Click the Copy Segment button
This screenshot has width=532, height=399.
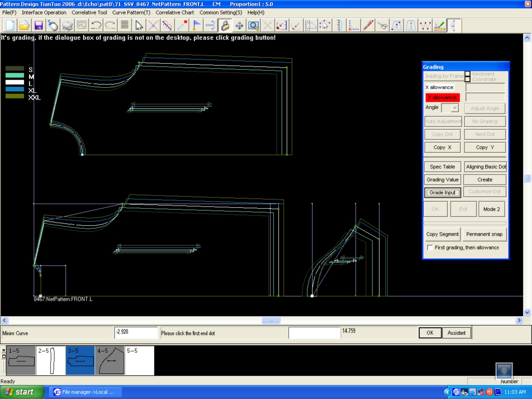click(x=442, y=234)
